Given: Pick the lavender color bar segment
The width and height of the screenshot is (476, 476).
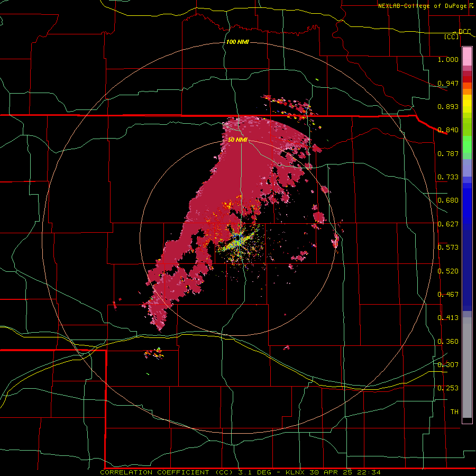Looking at the screenshot, I should (x=467, y=168).
